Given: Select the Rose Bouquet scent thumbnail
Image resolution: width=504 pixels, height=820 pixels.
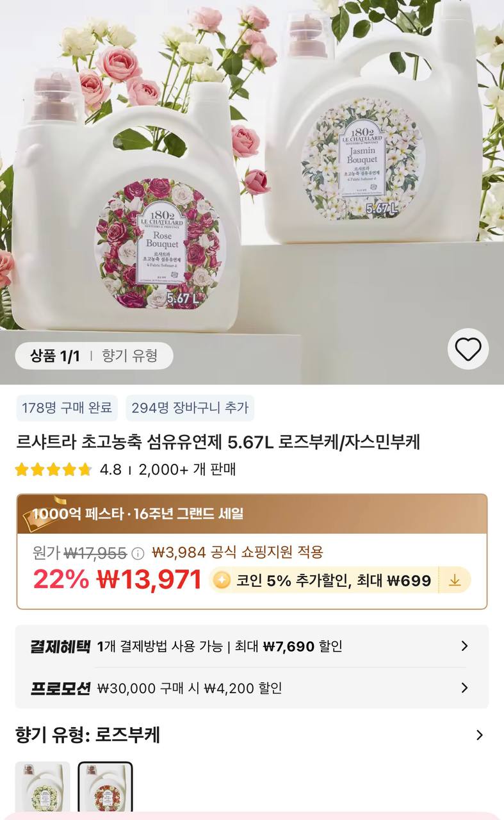Looking at the screenshot, I should pos(106,787).
